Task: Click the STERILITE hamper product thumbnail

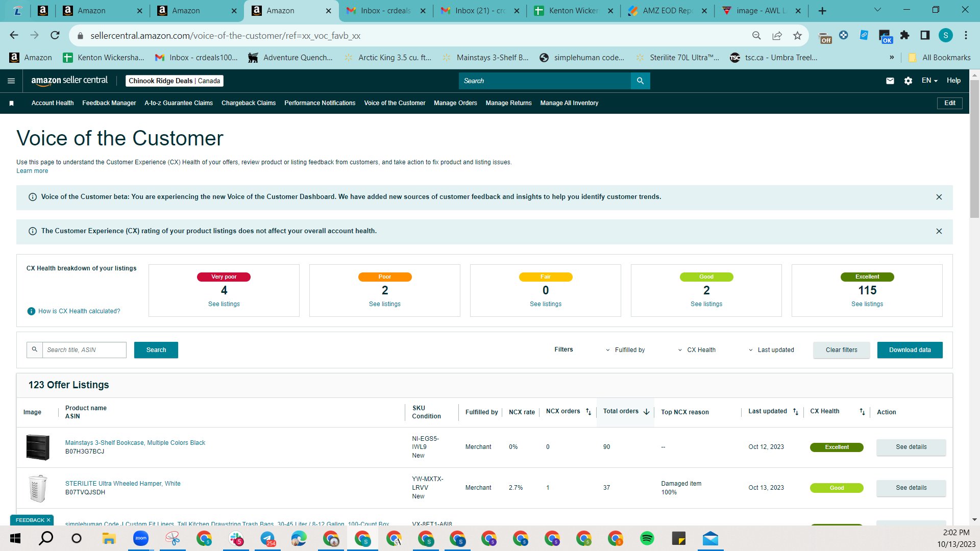Action: click(x=38, y=488)
